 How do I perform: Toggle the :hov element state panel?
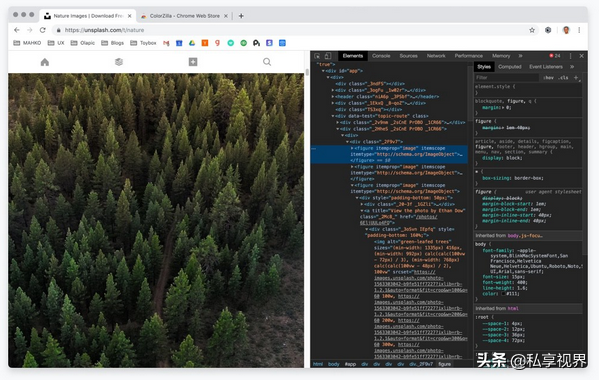[549, 78]
